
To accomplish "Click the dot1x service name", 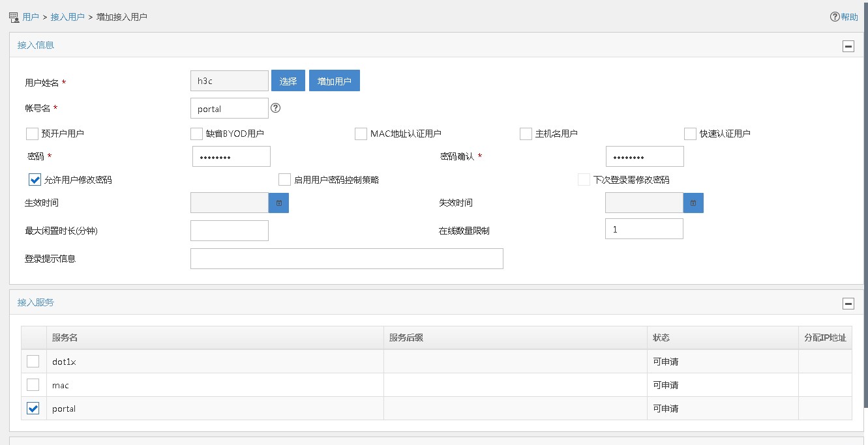I will (65, 362).
